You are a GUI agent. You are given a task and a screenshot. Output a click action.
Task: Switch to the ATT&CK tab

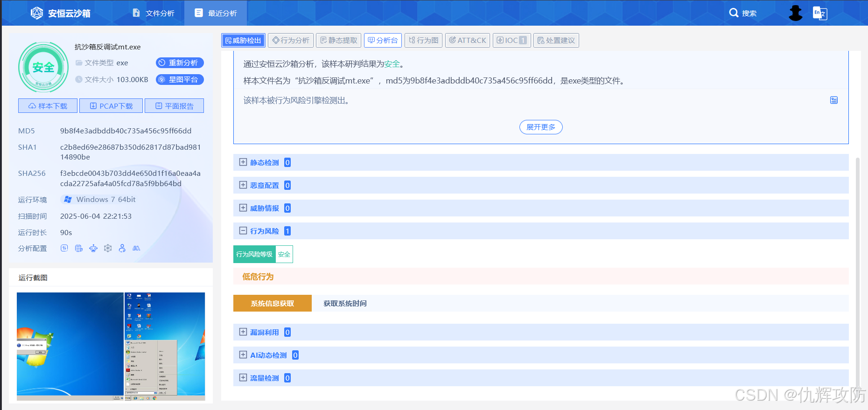(x=468, y=41)
